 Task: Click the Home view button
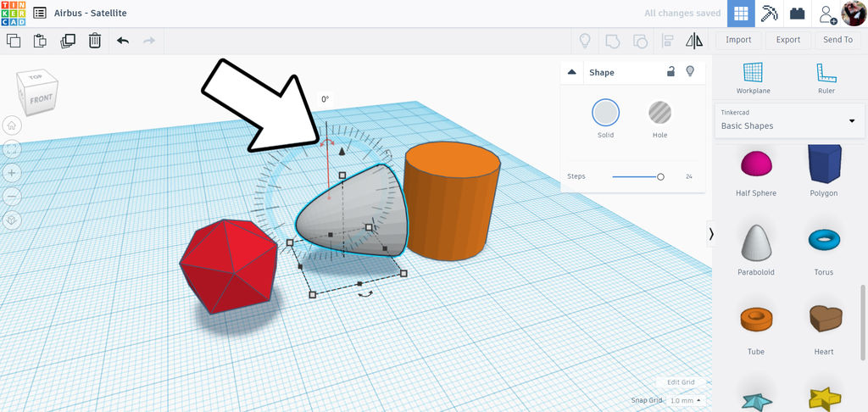[12, 125]
